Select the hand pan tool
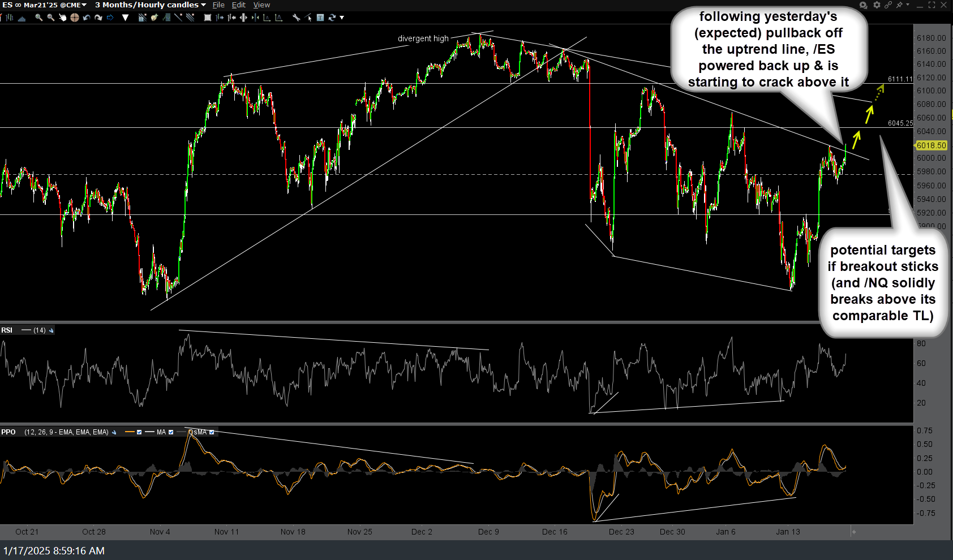Screen dimensions: 953x560 point(62,18)
